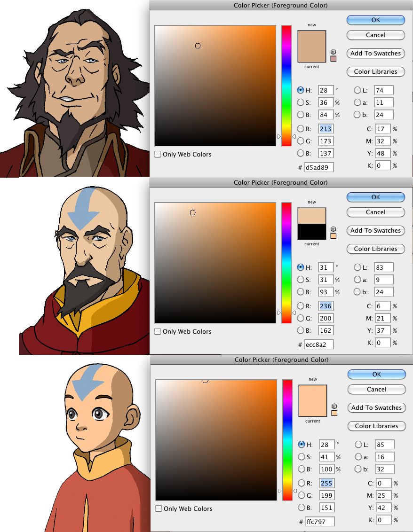Click Cancel in the dialog showing hex ffc797
The width and height of the screenshot is (413, 532).
(x=376, y=389)
